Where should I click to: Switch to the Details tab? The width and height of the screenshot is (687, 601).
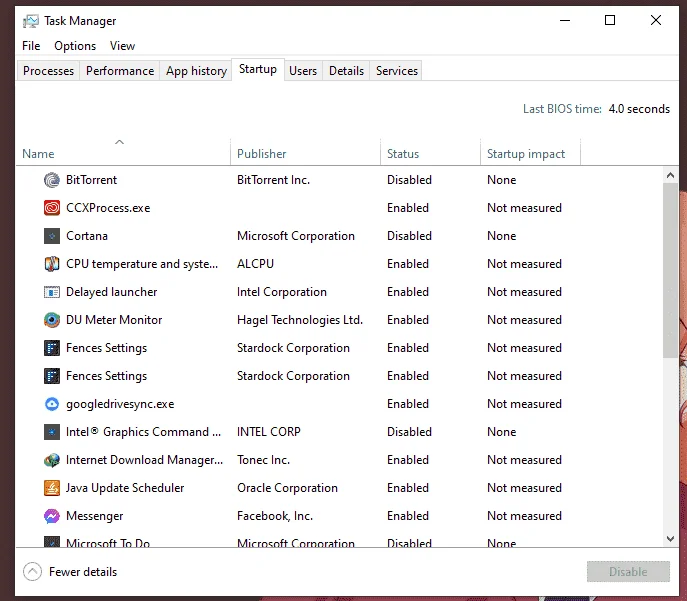(x=346, y=71)
